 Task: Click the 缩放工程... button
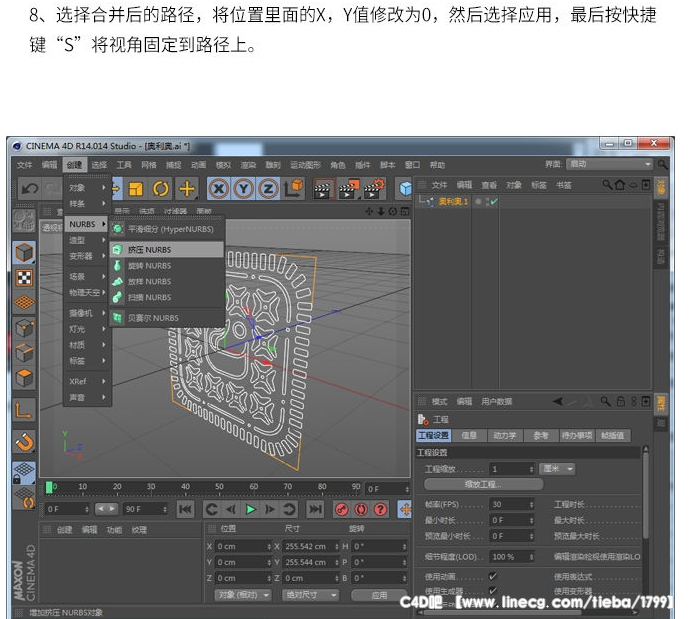click(x=483, y=484)
